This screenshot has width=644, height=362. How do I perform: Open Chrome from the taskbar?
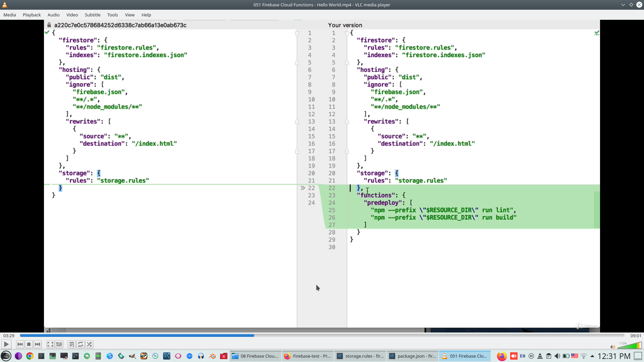[x=30, y=356]
